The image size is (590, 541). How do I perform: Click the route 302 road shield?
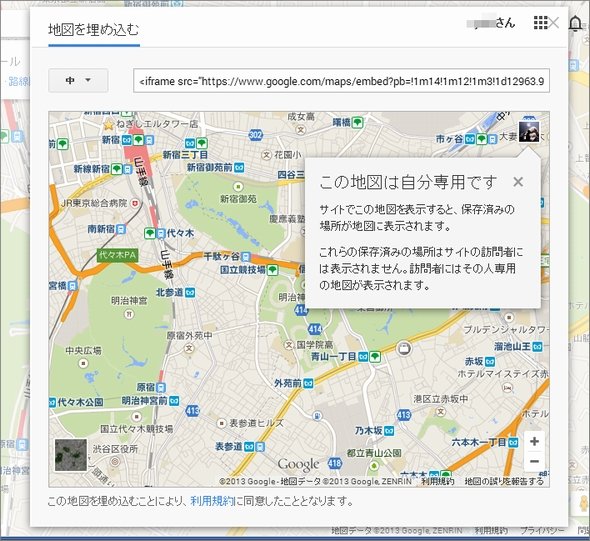coord(256,134)
